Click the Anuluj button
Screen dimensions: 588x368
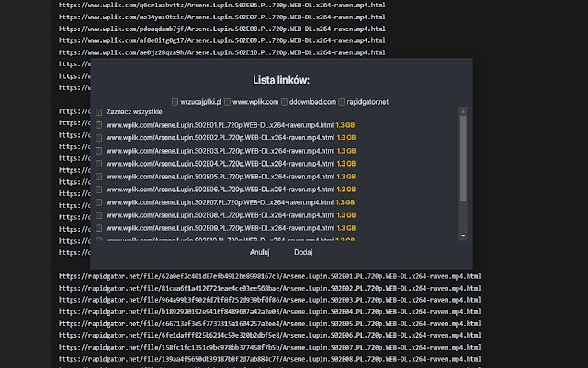point(259,252)
